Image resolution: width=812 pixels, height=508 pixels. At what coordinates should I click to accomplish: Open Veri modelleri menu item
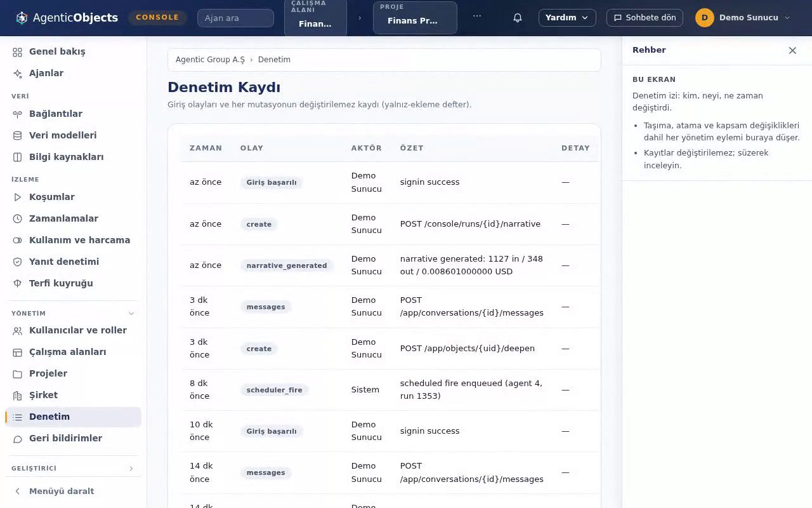(74, 136)
